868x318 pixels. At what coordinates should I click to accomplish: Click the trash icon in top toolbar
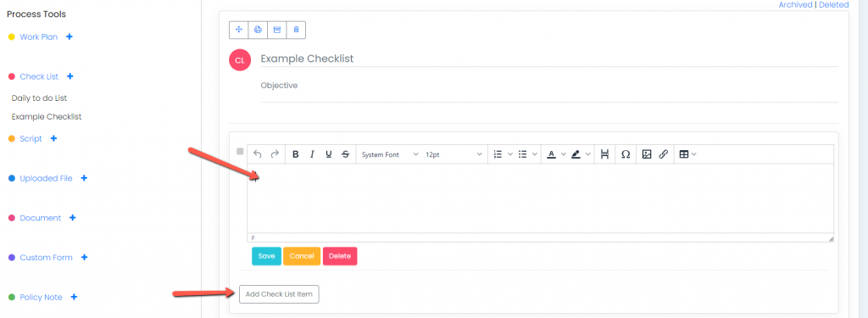(296, 30)
